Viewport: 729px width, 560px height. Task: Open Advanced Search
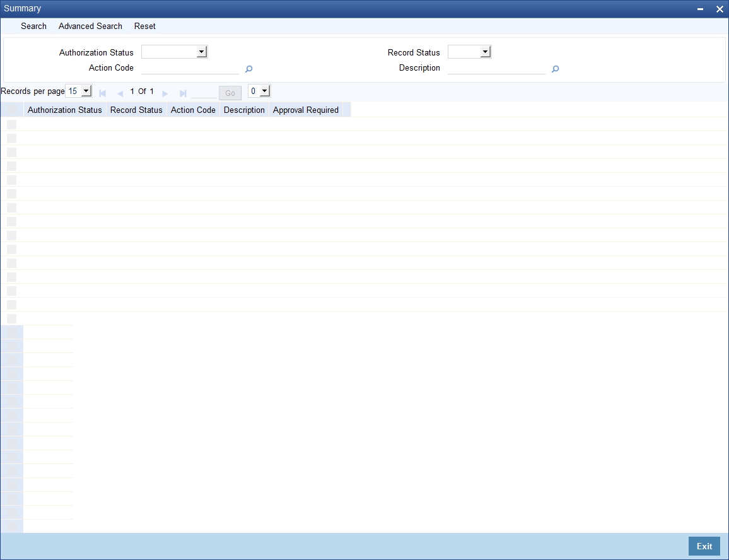click(x=90, y=26)
